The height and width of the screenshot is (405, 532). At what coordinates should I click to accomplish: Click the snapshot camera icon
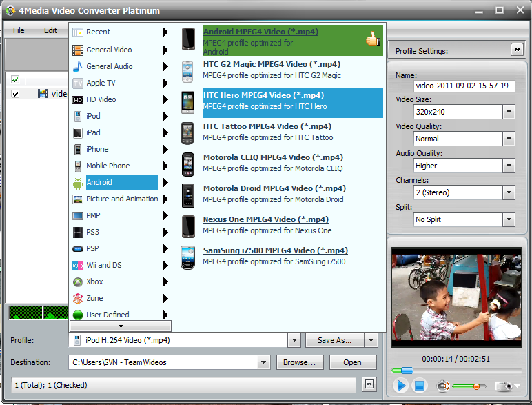[x=504, y=386]
